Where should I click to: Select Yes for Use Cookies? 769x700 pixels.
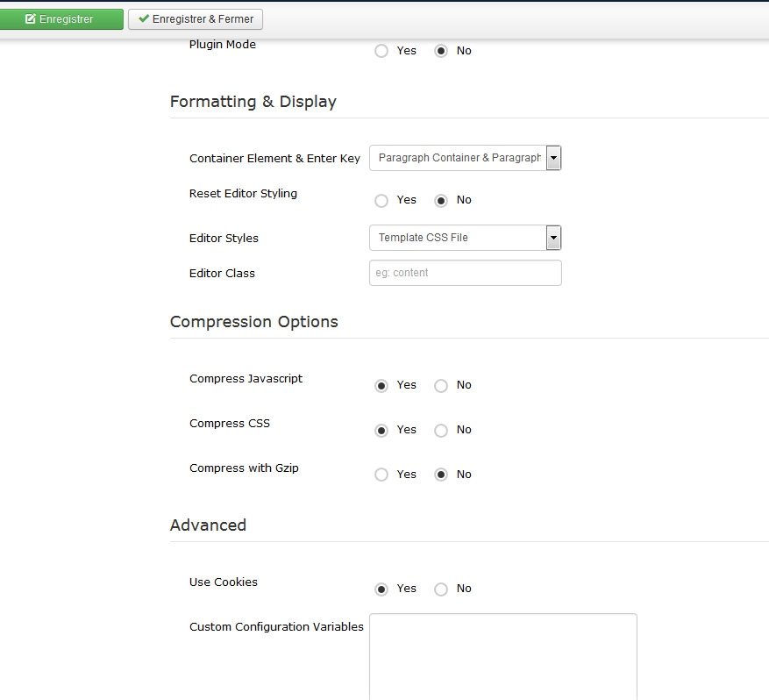point(381,589)
